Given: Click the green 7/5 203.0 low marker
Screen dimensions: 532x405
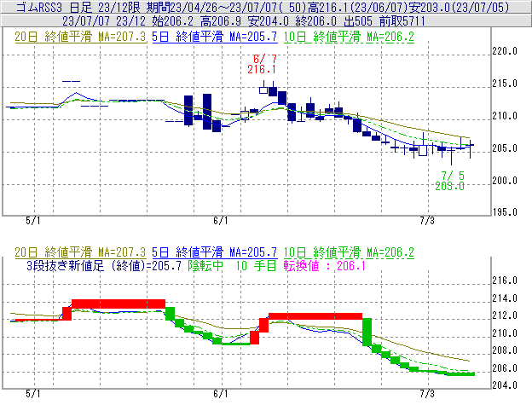Looking at the screenshot, I should (450, 181).
